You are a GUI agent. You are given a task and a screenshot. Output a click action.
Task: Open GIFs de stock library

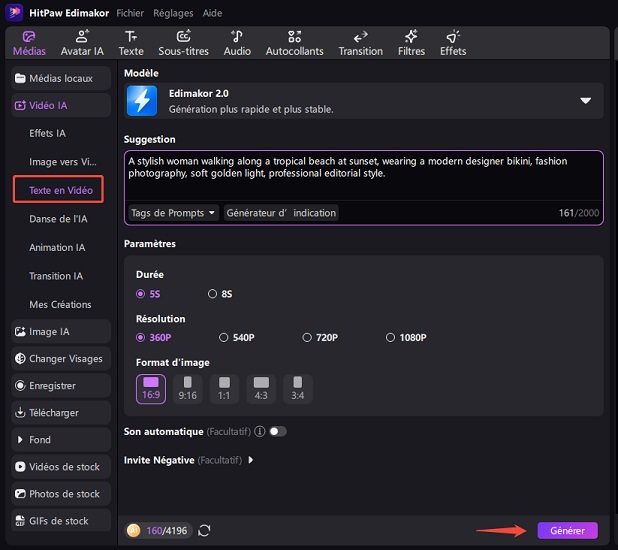coord(61,521)
